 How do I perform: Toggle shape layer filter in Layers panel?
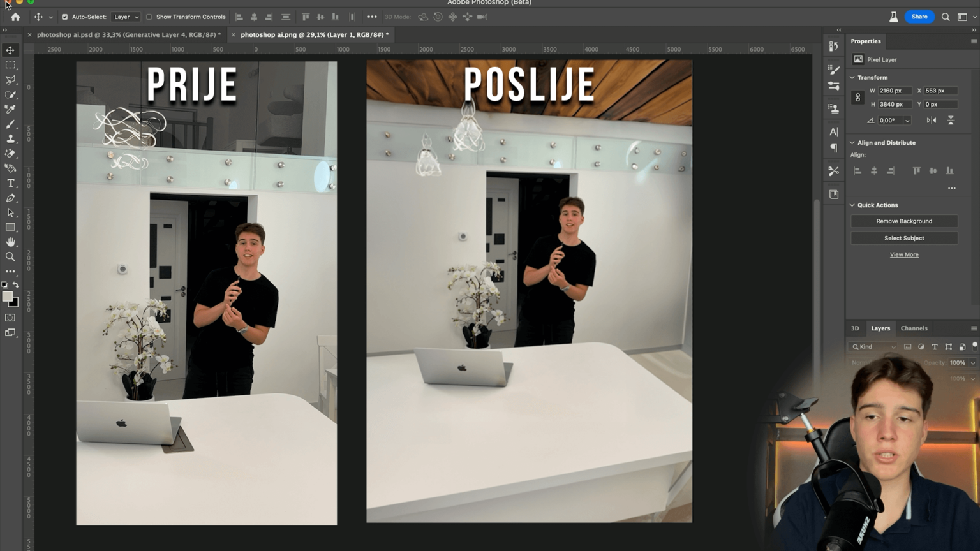click(949, 347)
